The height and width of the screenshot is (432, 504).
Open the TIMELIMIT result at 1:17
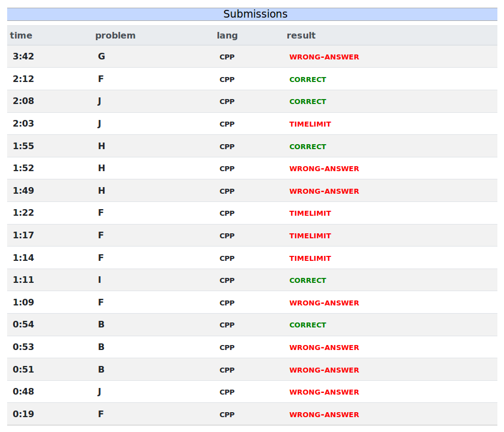click(310, 236)
